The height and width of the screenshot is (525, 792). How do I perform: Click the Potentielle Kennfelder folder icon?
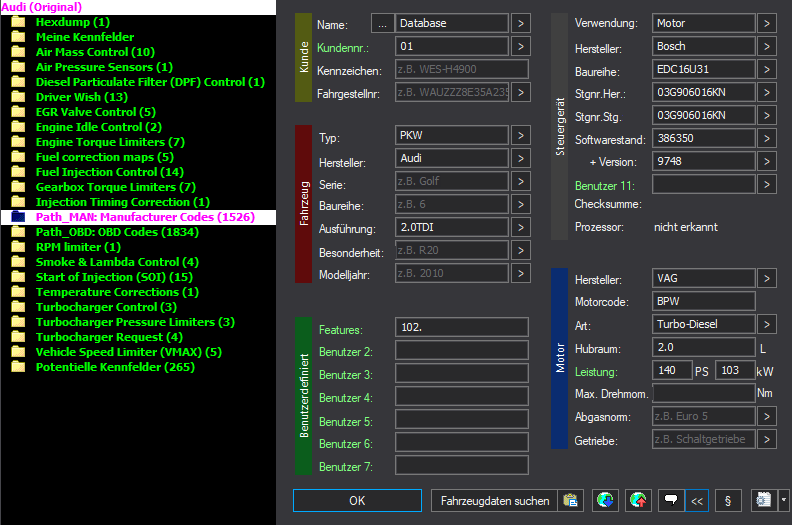19,367
